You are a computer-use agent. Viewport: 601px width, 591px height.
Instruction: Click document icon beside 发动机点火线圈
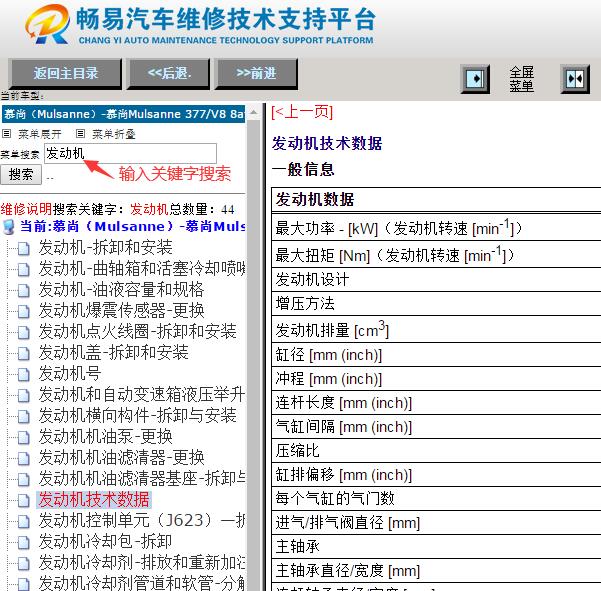24,333
